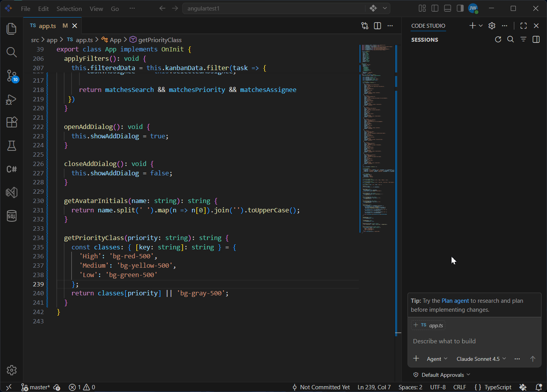Open the Claude Sonnet 4.5 model picker
This screenshot has width=547, height=392.
[481, 359]
